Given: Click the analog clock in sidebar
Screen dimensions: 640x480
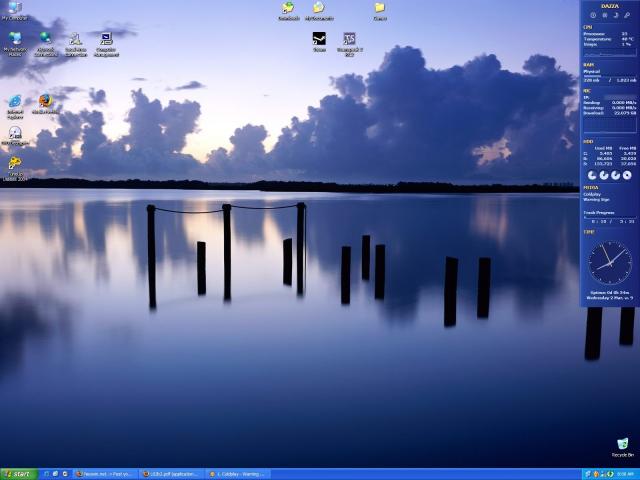Looking at the screenshot, I should click(x=610, y=262).
